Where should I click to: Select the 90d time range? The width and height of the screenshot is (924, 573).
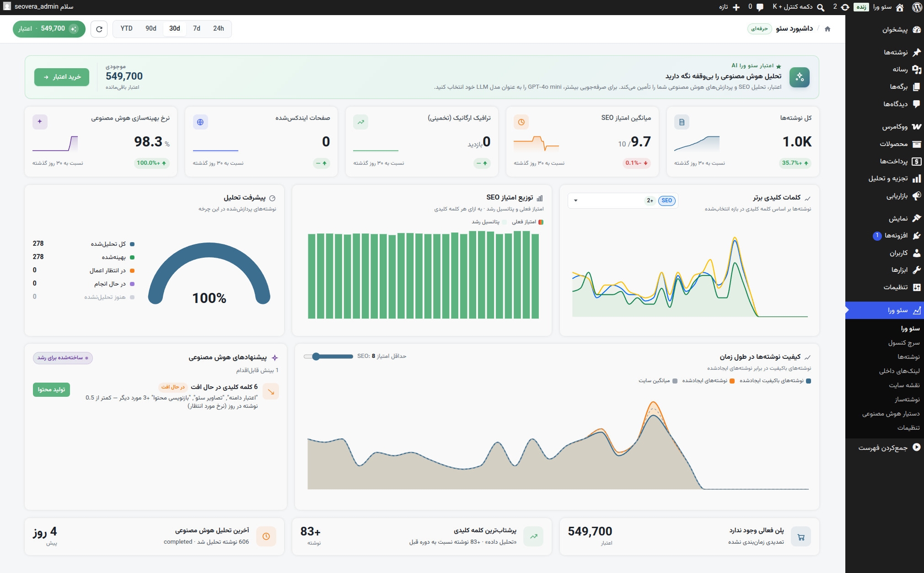pos(151,28)
